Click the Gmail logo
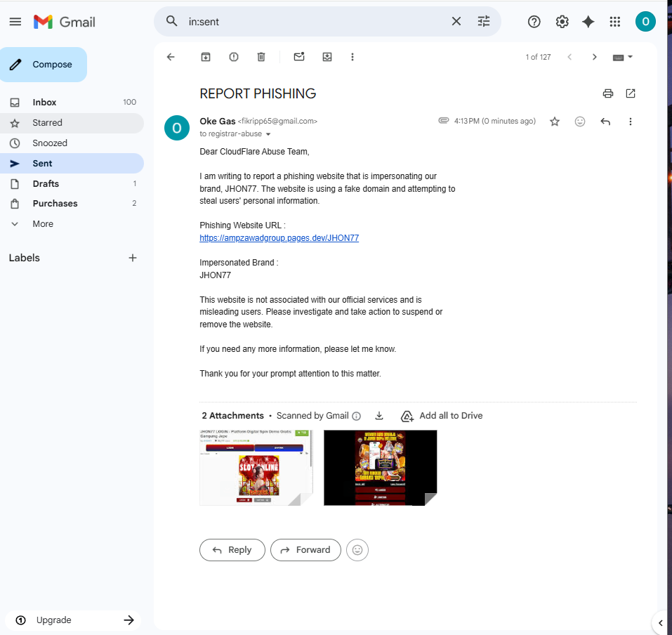The height and width of the screenshot is (635, 672). [x=65, y=22]
